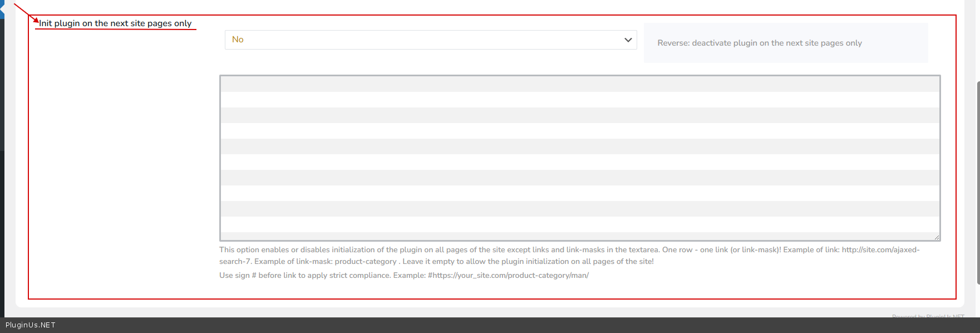Grab the textarea resize handle
980x333 pixels.
click(937, 237)
